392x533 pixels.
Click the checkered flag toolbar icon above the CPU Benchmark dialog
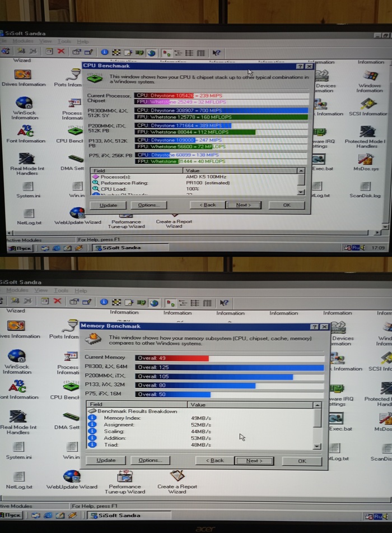(x=116, y=52)
